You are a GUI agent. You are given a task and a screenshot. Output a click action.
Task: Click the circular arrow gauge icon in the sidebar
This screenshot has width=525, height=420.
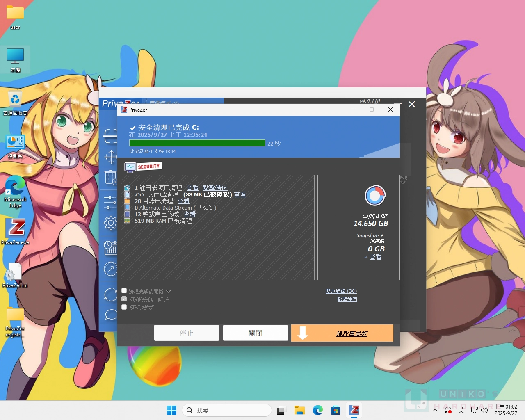(x=110, y=269)
